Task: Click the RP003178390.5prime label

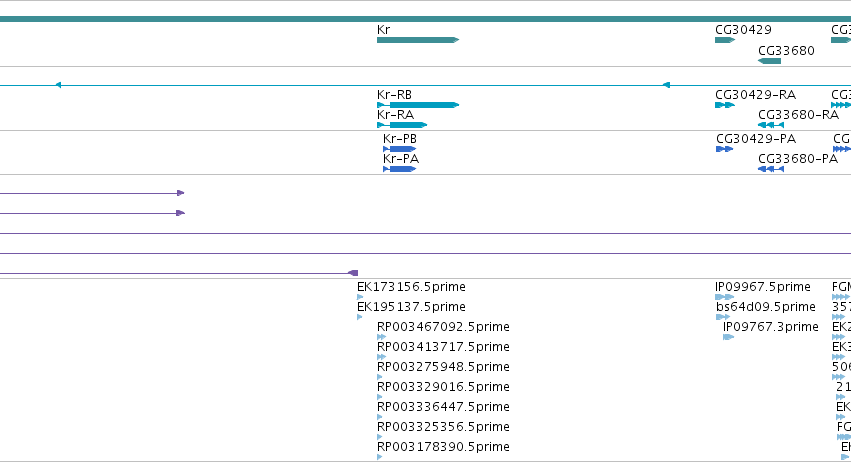Action: point(443,447)
